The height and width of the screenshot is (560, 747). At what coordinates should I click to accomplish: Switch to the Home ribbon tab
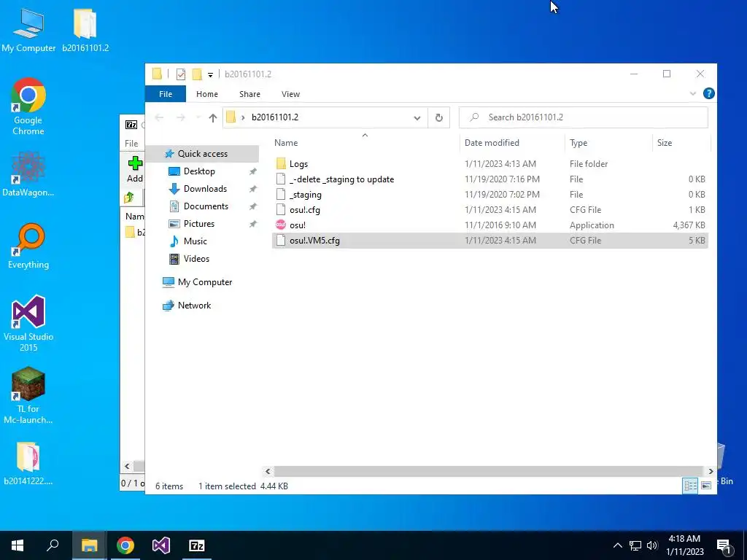point(206,94)
